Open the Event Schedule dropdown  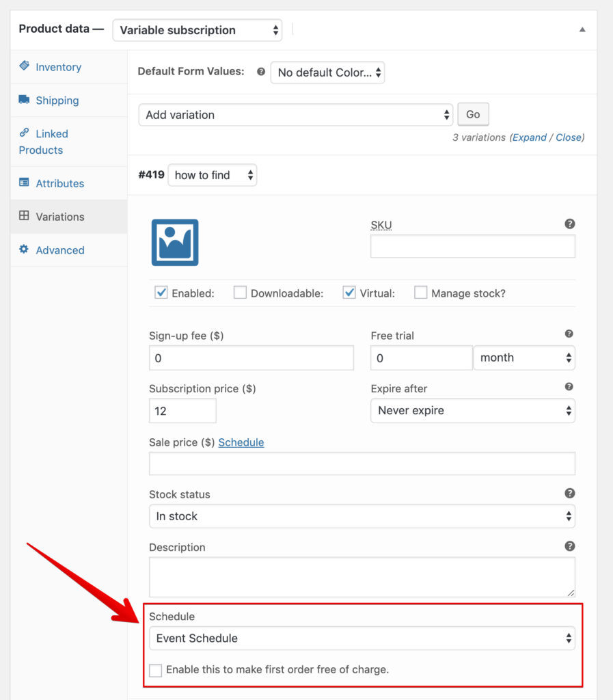(362, 638)
